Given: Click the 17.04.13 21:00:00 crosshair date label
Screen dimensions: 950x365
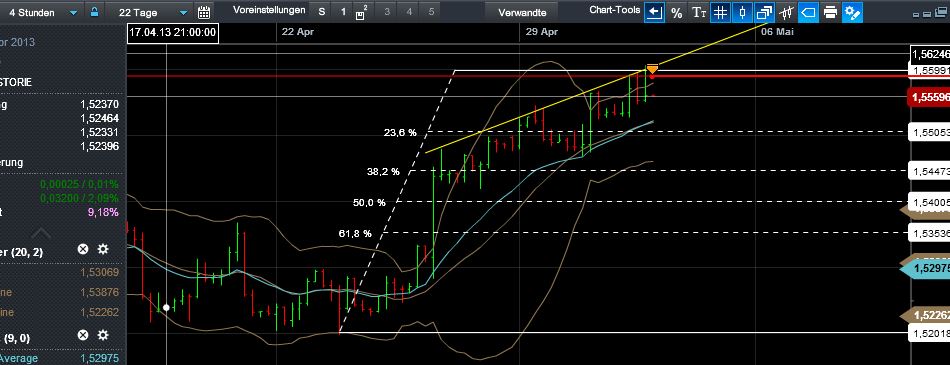Looking at the screenshot, I should (173, 33).
